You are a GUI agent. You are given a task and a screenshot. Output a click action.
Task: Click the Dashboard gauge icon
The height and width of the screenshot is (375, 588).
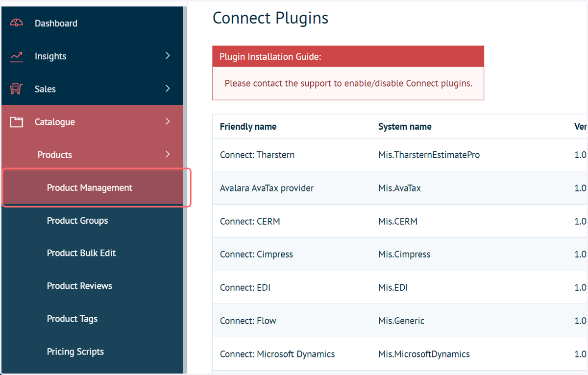click(x=17, y=23)
